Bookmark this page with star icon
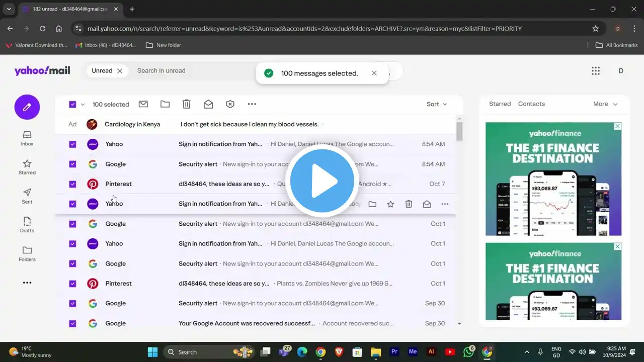Screen dimensions: 644x362 pos(596,29)
